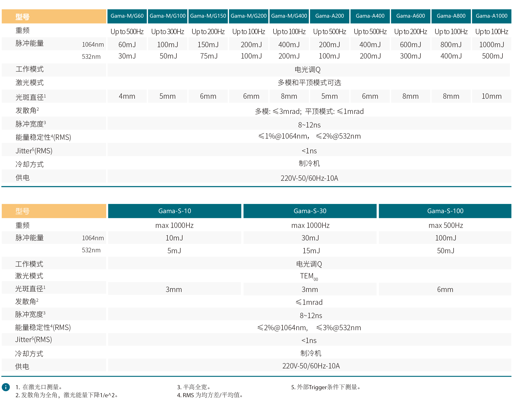
Task: Select the Gama-S-10 model header
Action: tap(175, 211)
